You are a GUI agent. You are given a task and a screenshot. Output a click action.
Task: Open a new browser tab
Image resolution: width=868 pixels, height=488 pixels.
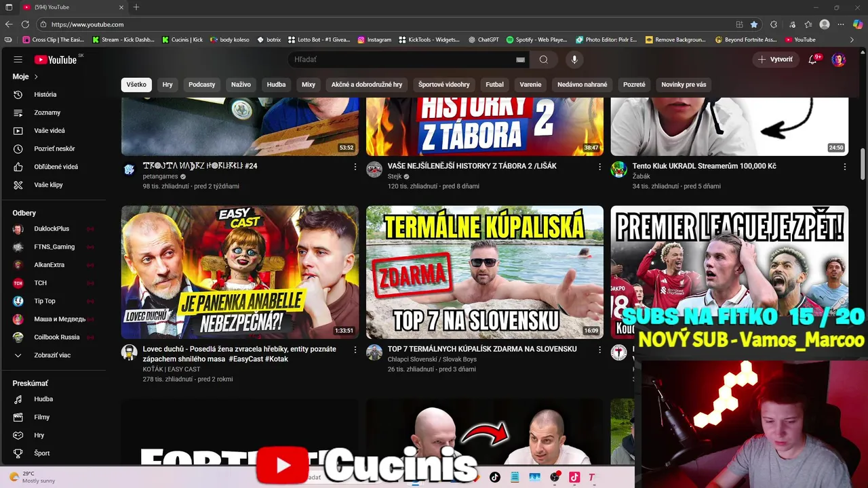136,7
